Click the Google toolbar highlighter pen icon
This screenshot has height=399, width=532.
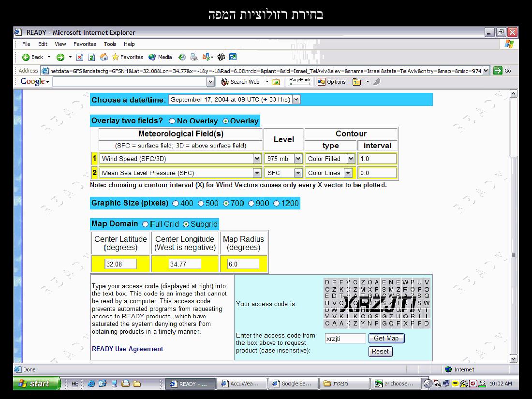[x=377, y=82]
